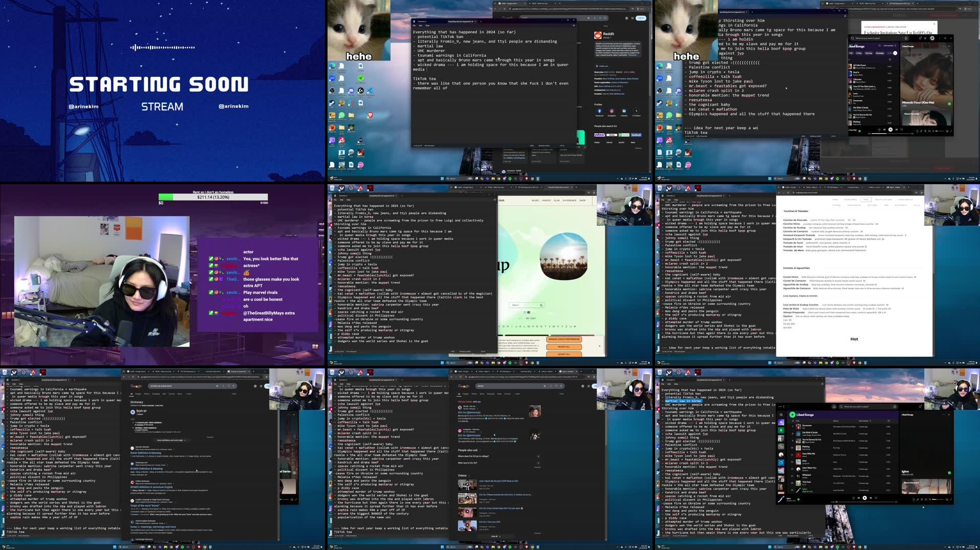Toggle repeat in the Igloo player bar
This screenshot has width=980, height=550.
pos(877,498)
